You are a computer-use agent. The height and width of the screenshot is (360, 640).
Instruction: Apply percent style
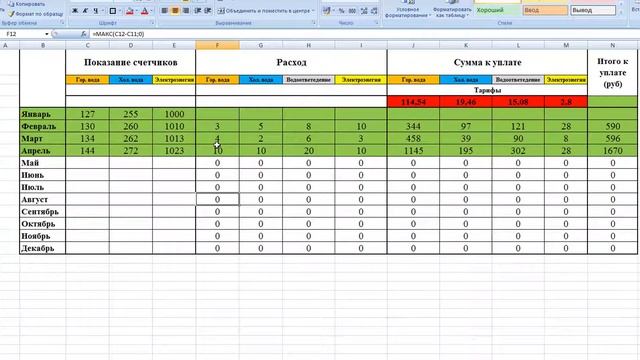[x=342, y=11]
